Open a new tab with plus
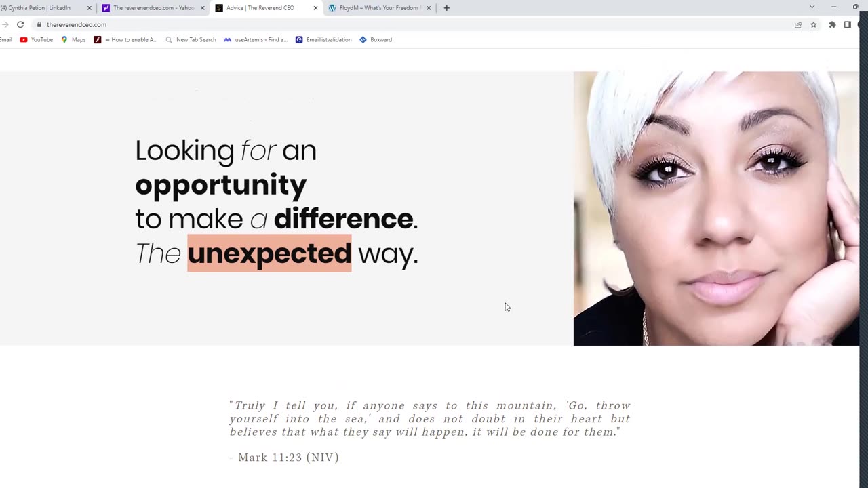Image resolution: width=868 pixels, height=488 pixels. (446, 8)
